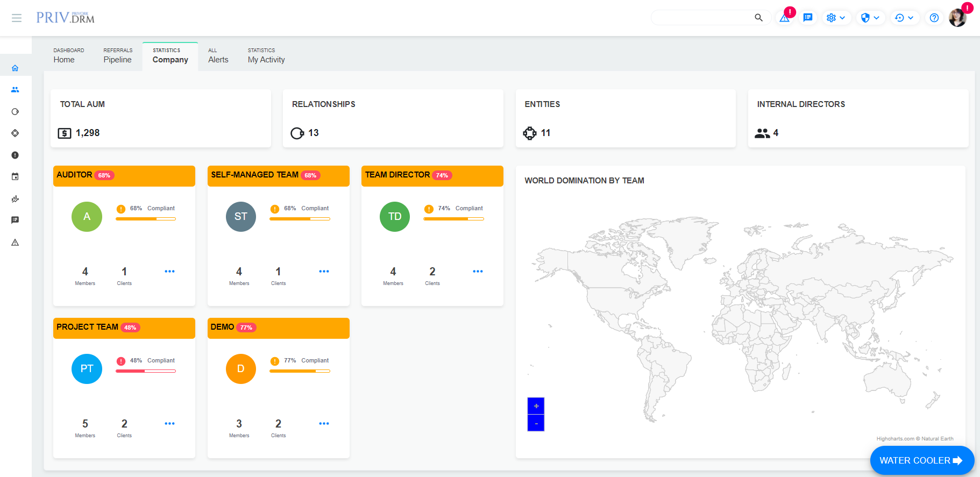
Task: Click the help question mark icon
Action: pos(934,18)
